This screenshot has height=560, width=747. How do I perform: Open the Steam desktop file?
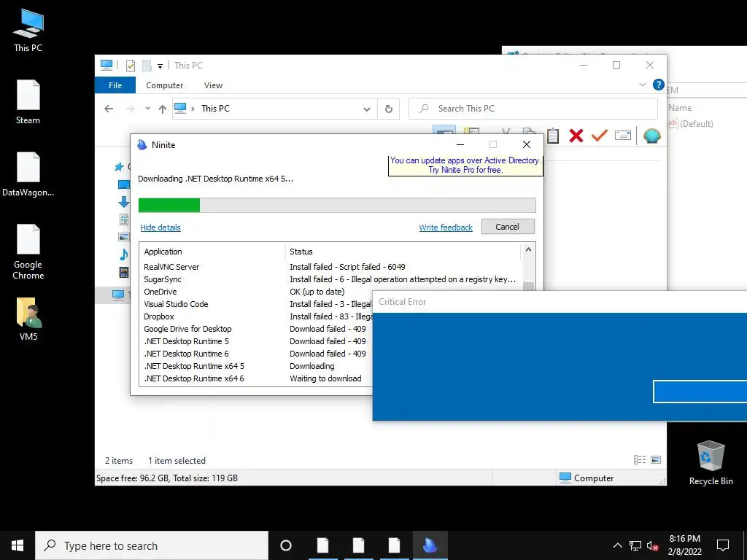(x=28, y=102)
